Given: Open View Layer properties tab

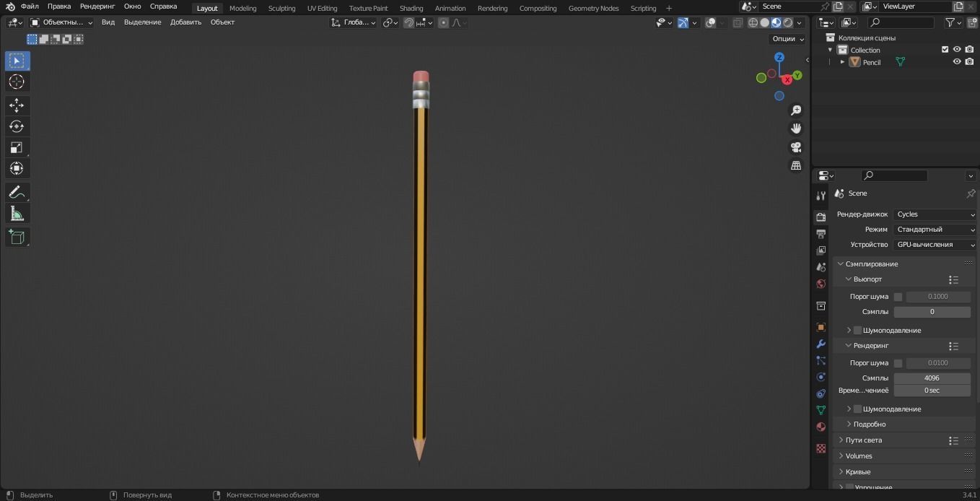Looking at the screenshot, I should click(x=821, y=250).
